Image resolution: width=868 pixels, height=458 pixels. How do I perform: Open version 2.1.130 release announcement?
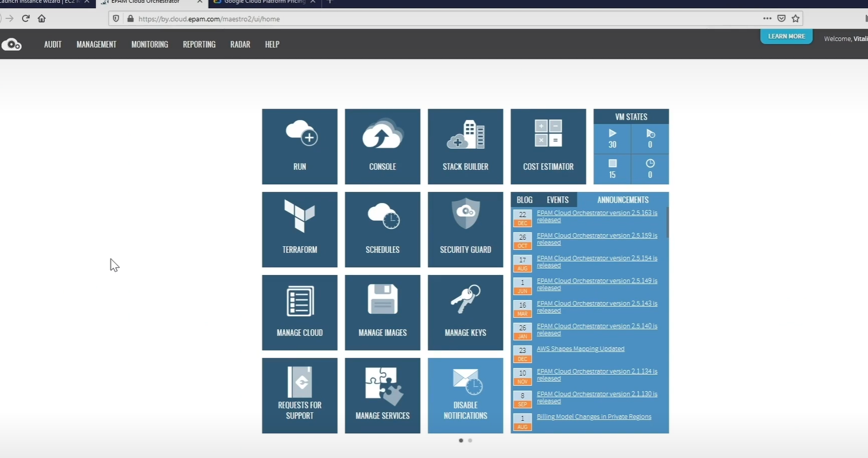(597, 398)
